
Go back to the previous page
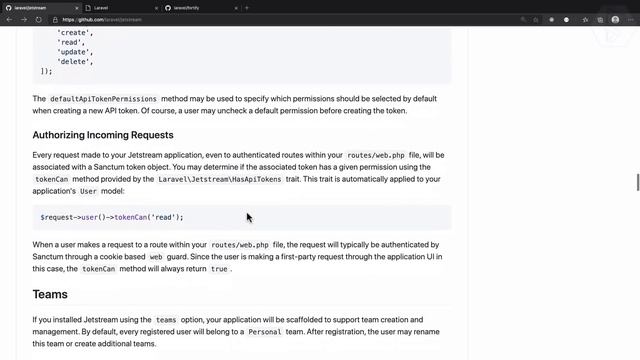pos(9,20)
